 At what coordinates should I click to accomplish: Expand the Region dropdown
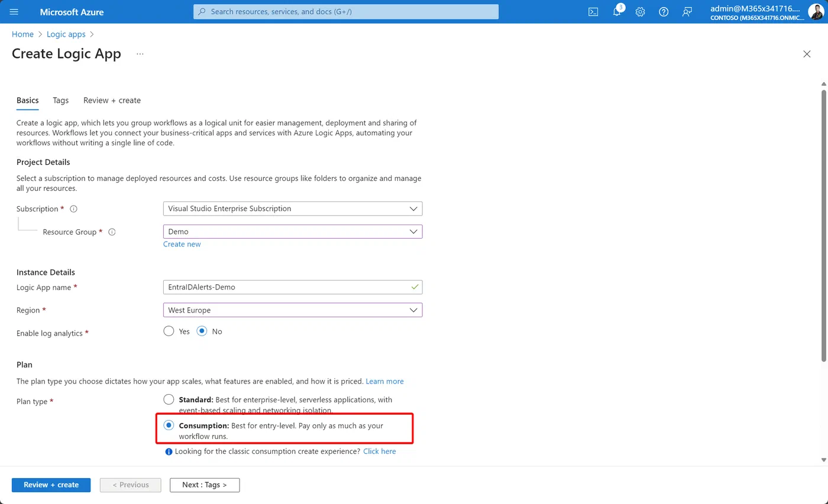tap(293, 310)
